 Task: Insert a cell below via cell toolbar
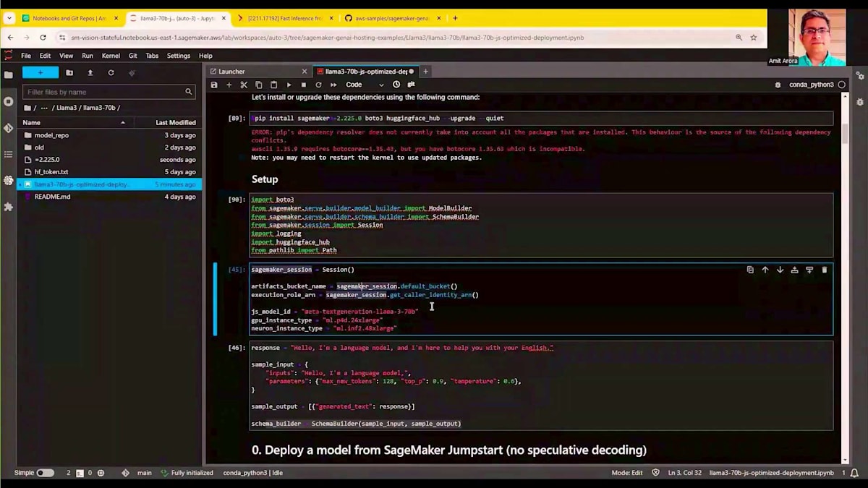click(x=809, y=270)
